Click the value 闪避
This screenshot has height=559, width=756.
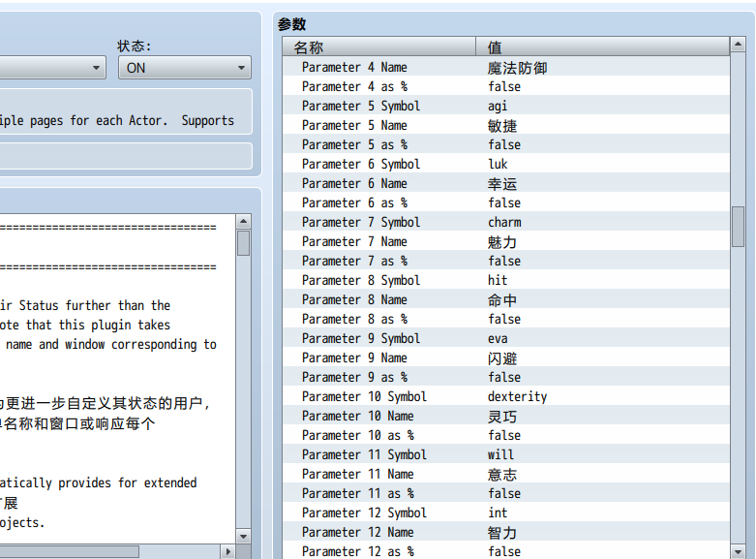[x=502, y=358]
